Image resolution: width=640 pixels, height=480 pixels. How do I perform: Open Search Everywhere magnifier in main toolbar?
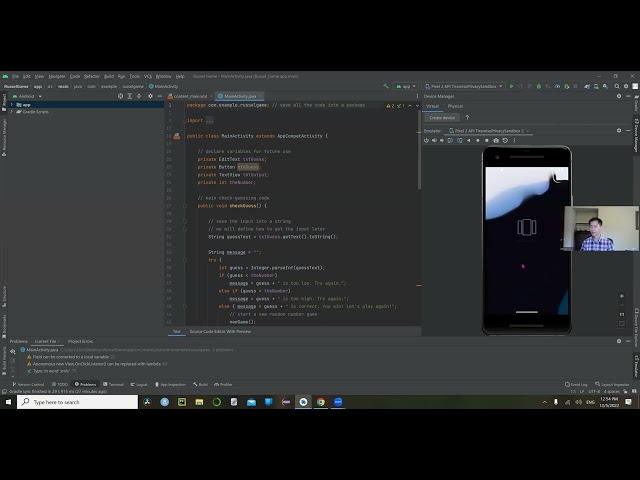[x=617, y=86]
